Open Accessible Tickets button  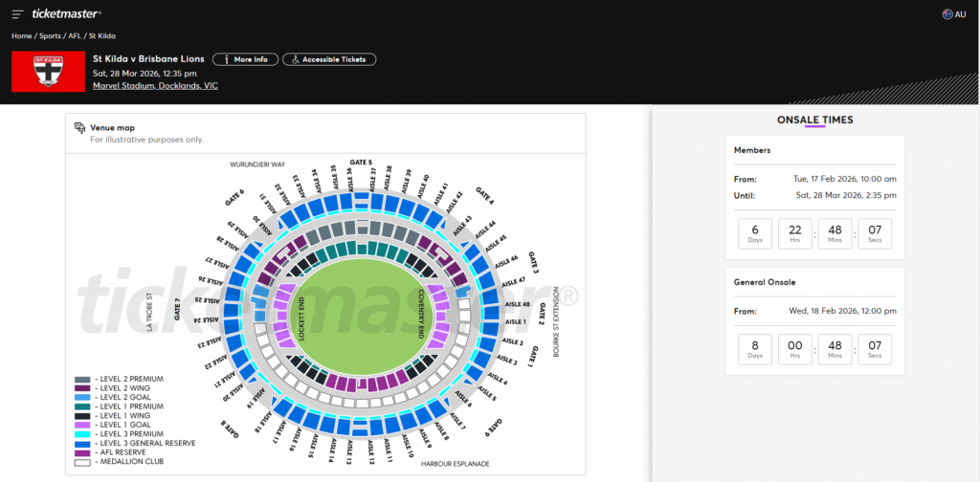[x=329, y=59]
